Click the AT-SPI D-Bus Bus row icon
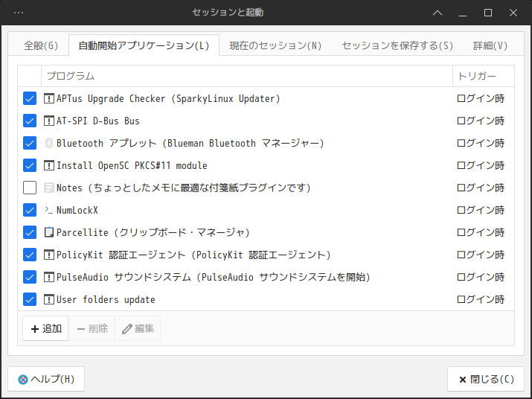The image size is (532, 399). point(49,121)
